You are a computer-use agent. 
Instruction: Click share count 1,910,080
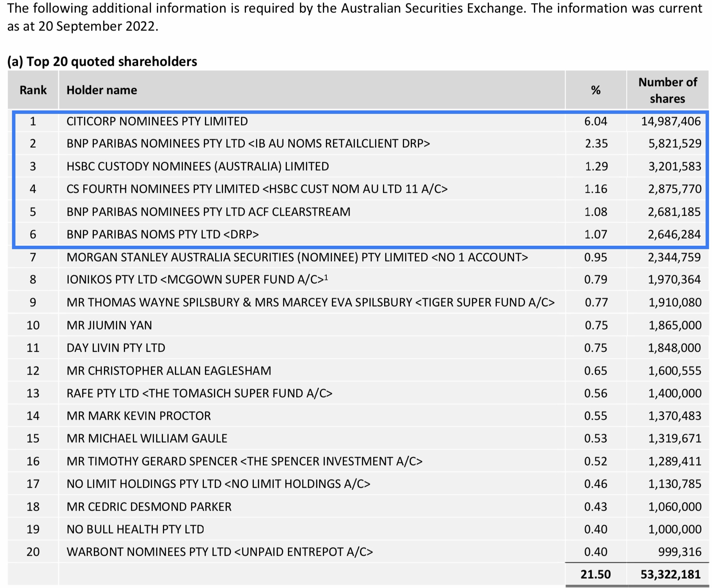675,302
